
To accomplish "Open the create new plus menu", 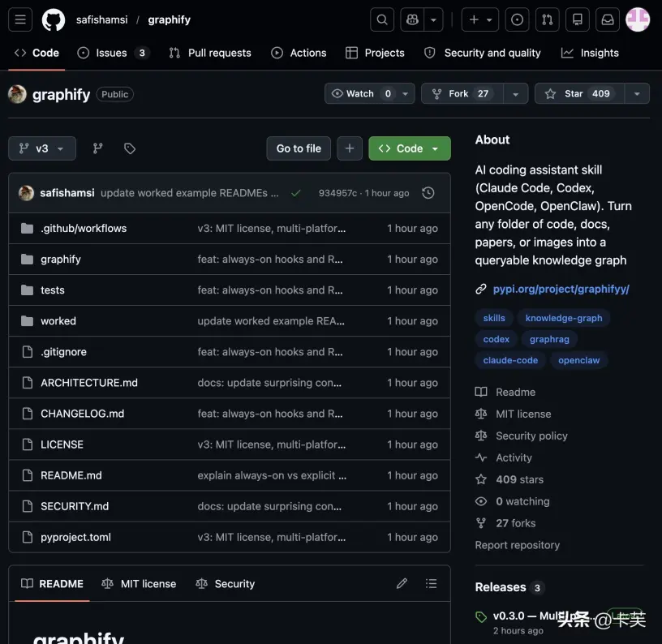I will point(480,19).
